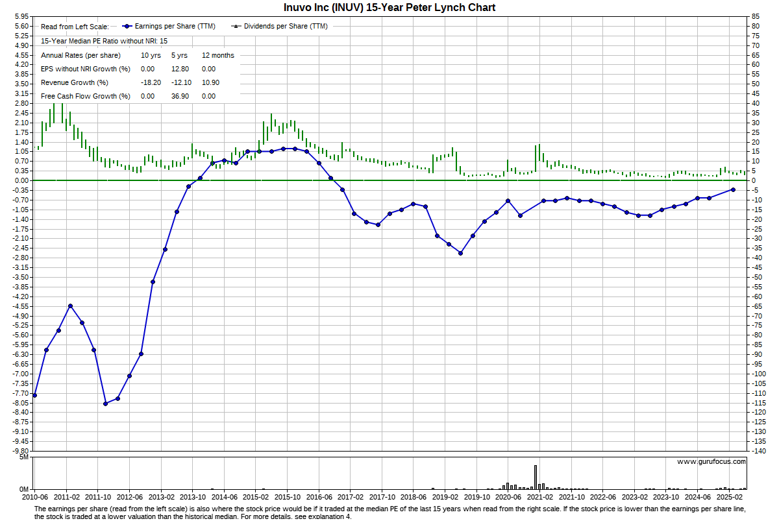The image size is (779, 532).
Task: Click the '5 yrs' column header
Action: click(x=179, y=55)
